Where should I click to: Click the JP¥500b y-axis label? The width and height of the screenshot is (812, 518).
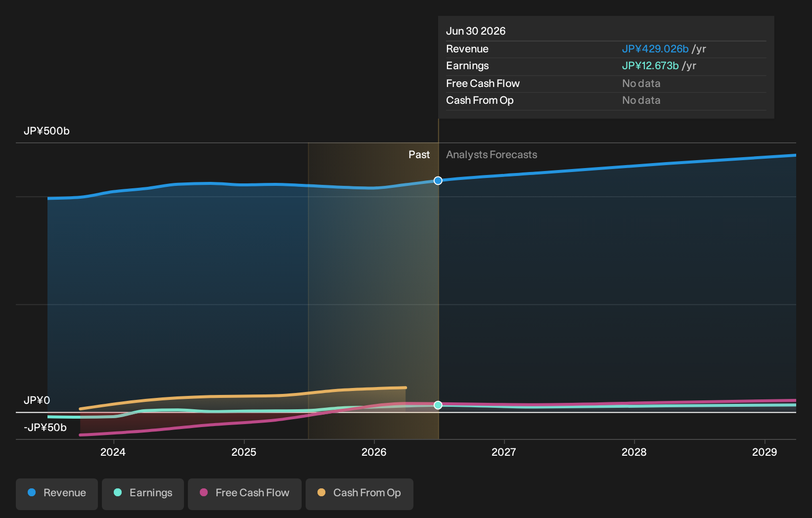pos(46,131)
